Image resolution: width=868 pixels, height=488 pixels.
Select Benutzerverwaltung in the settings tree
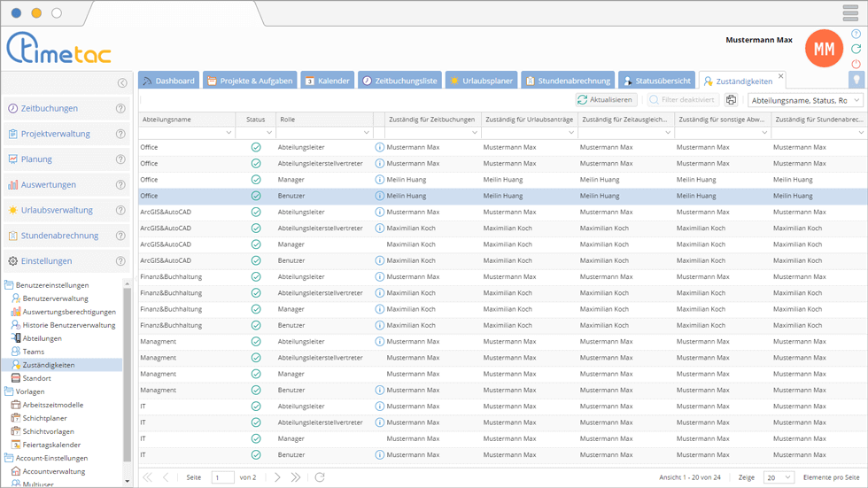tap(55, 298)
